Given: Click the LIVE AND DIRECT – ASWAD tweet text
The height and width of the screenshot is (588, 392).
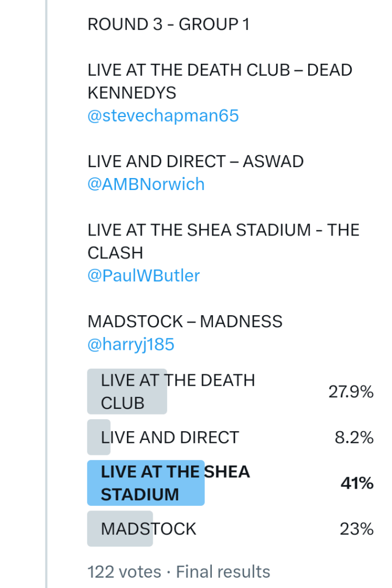Looking at the screenshot, I should (195, 161).
